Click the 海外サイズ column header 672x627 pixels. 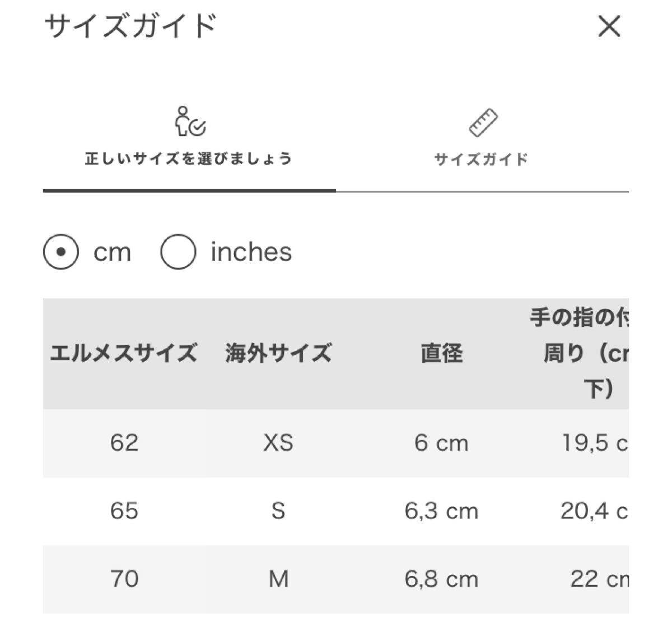[x=278, y=353]
